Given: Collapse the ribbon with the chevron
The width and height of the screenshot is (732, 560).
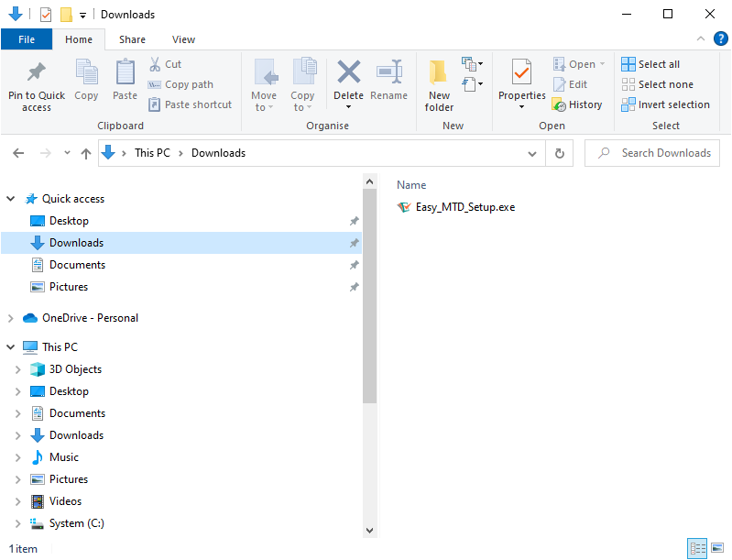Looking at the screenshot, I should coord(700,38).
